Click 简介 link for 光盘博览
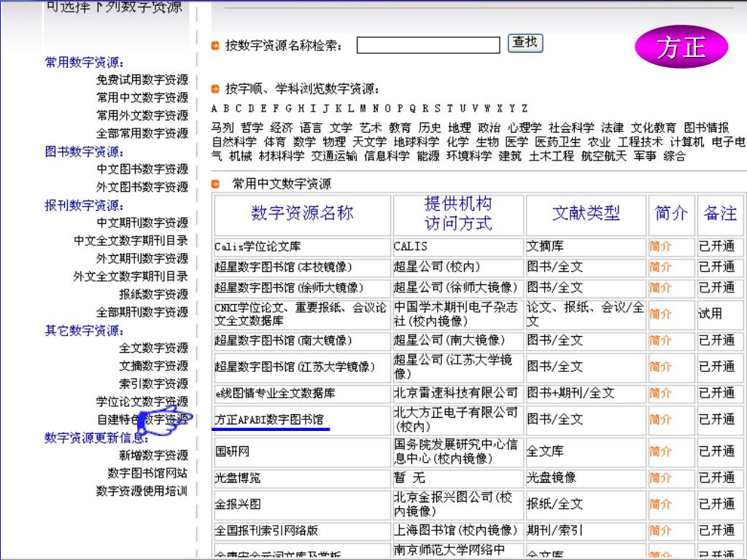 pyautogui.click(x=660, y=478)
